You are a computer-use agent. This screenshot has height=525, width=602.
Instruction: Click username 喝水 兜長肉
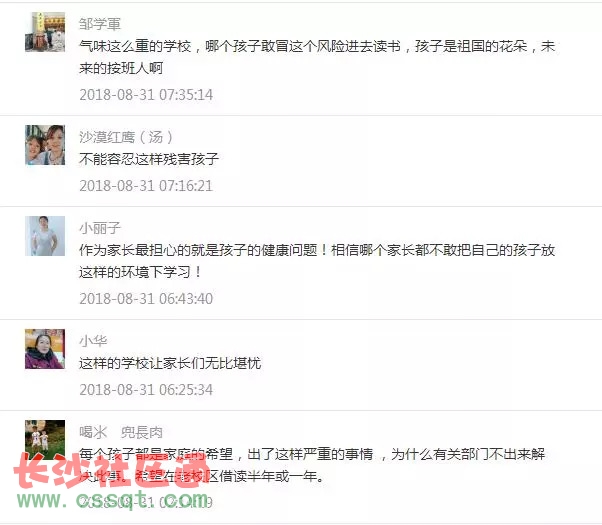pos(121,432)
